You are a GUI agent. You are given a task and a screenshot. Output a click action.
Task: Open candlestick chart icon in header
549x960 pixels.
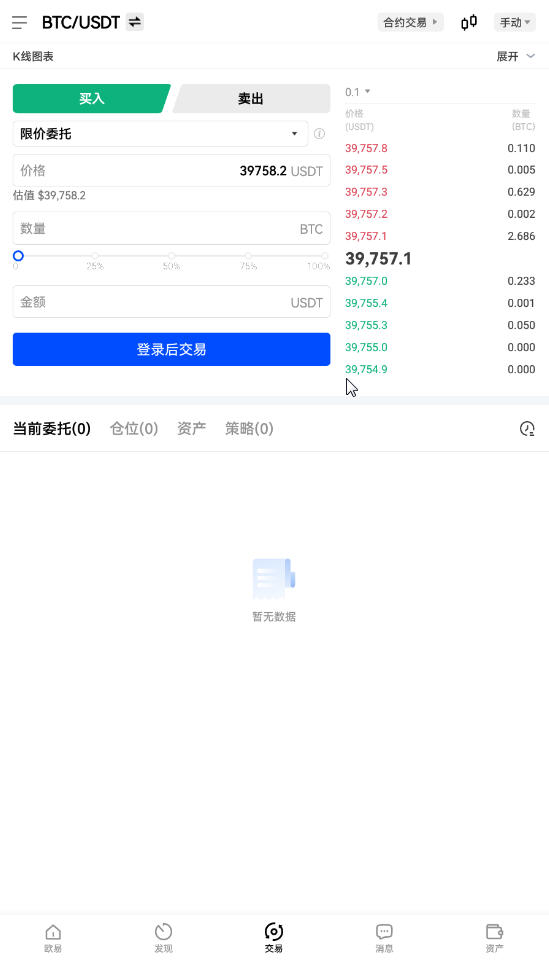click(469, 23)
